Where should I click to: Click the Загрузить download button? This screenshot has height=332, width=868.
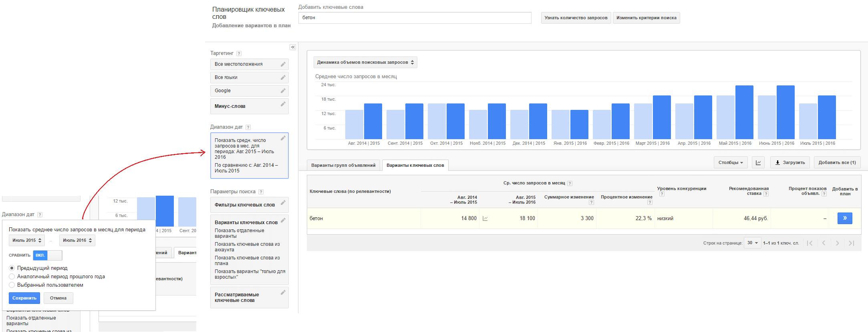[790, 162]
